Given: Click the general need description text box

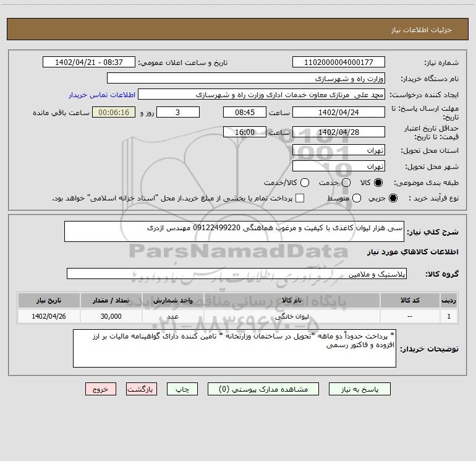Looking at the screenshot, I should tap(234, 231).
